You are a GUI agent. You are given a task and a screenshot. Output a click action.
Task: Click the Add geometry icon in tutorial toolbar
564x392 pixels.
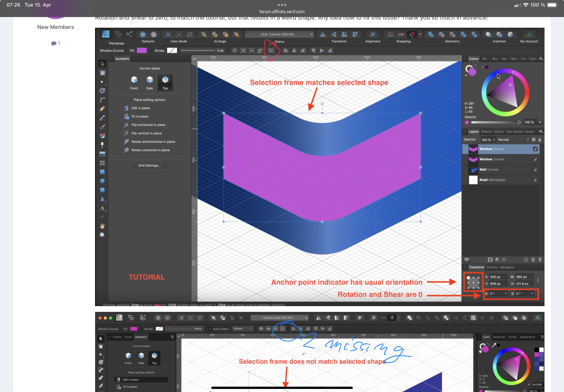pos(430,34)
